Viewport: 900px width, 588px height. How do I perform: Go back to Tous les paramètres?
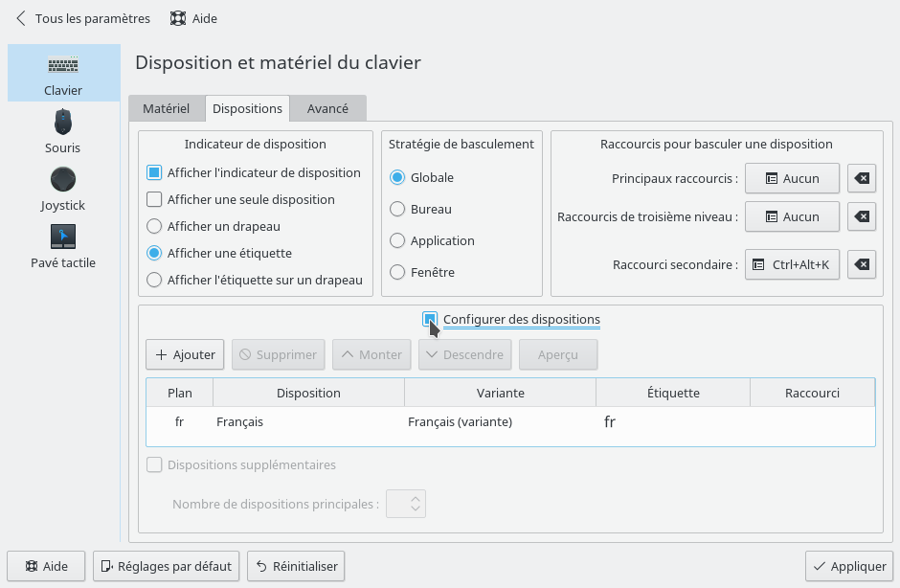tap(83, 18)
